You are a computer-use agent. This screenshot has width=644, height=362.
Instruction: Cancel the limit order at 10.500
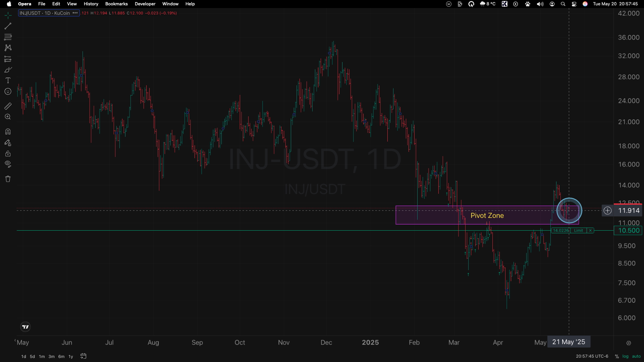(x=590, y=231)
